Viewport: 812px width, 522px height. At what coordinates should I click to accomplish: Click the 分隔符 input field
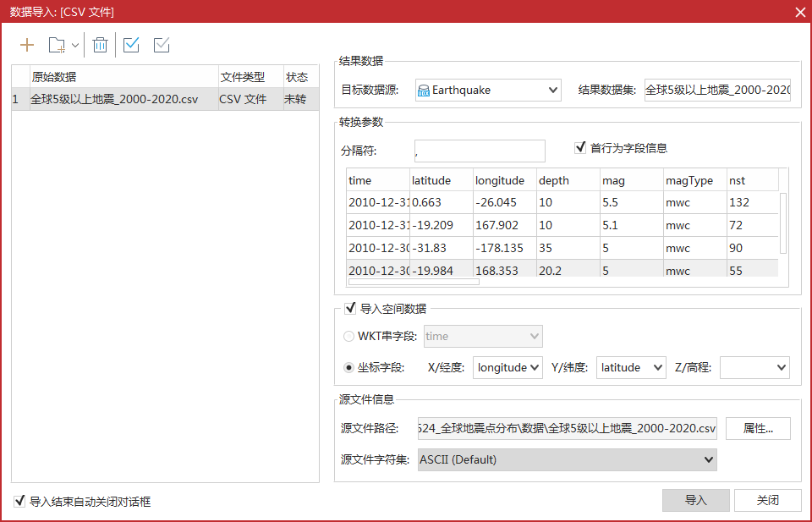[x=480, y=151]
